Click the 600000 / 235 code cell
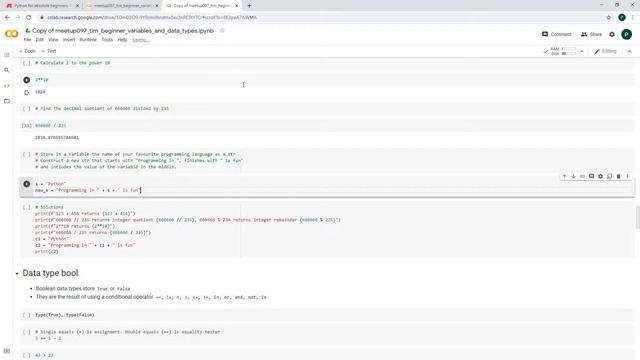The image size is (640, 360). 327,126
